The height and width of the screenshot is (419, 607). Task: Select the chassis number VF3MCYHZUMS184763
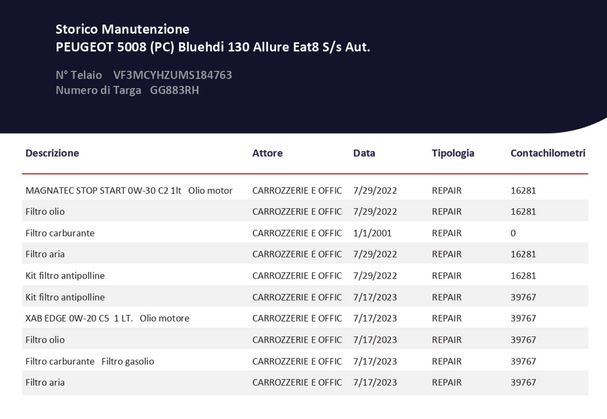173,75
